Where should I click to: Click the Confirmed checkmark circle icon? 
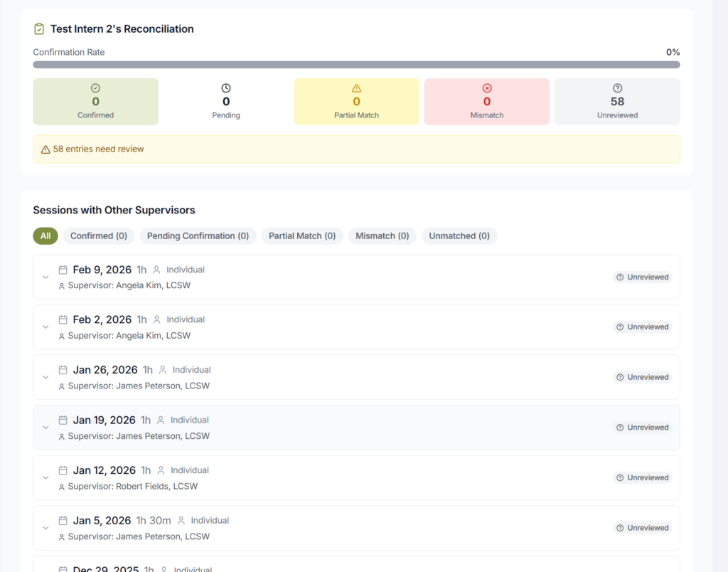[x=95, y=88]
